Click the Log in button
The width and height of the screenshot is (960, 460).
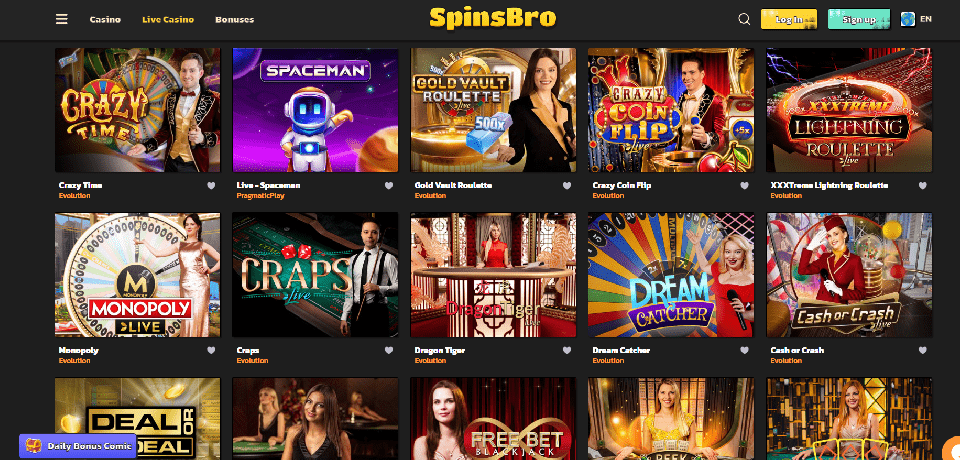pos(789,19)
